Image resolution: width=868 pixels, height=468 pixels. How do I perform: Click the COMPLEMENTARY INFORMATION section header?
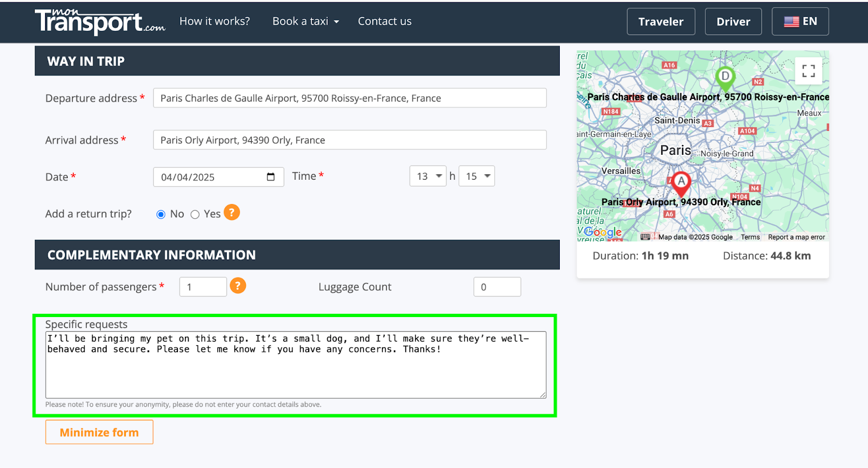click(297, 255)
